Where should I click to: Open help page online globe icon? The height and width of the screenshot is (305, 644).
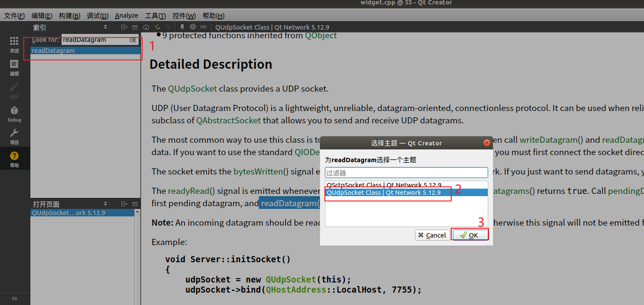[x=193, y=27]
